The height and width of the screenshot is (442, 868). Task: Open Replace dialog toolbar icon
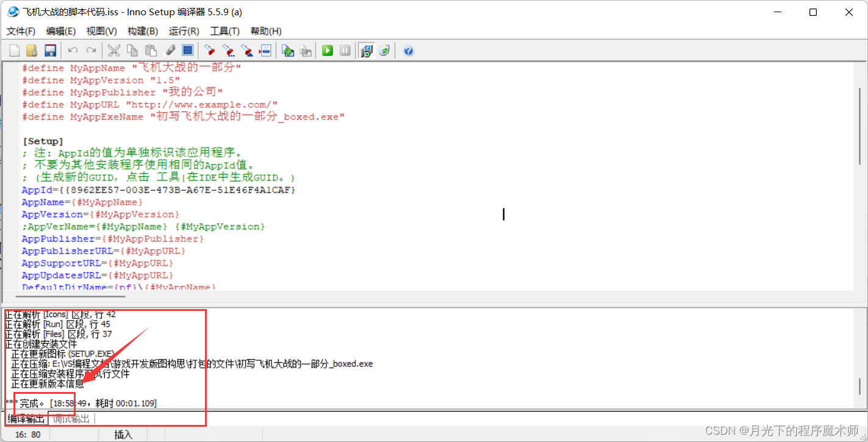pyautogui.click(x=246, y=51)
